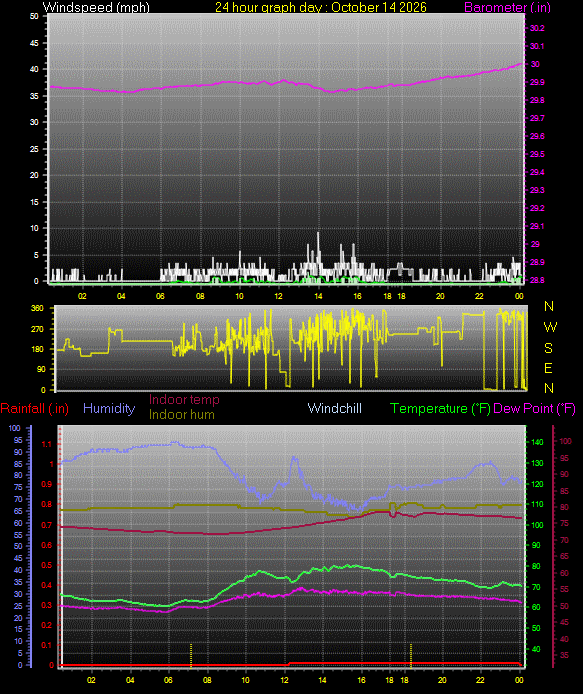
Task: Click the 29.9 value on barometer axis
Action: coord(537,82)
